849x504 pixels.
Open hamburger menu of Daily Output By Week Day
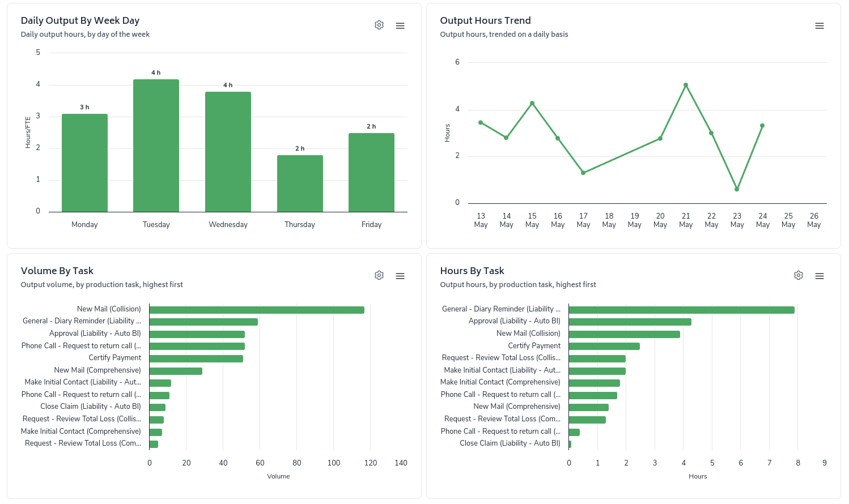point(400,25)
